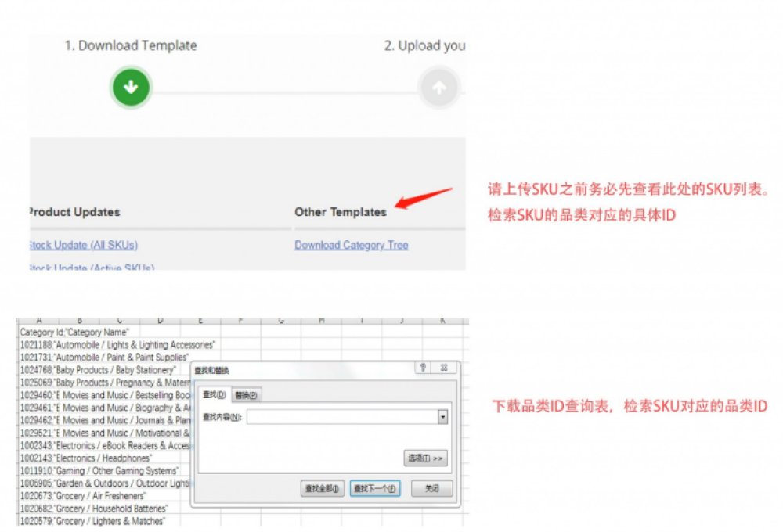Select row 1002343 Electronics eBook Readers
This screenshot has height=532, width=783.
tap(106, 446)
